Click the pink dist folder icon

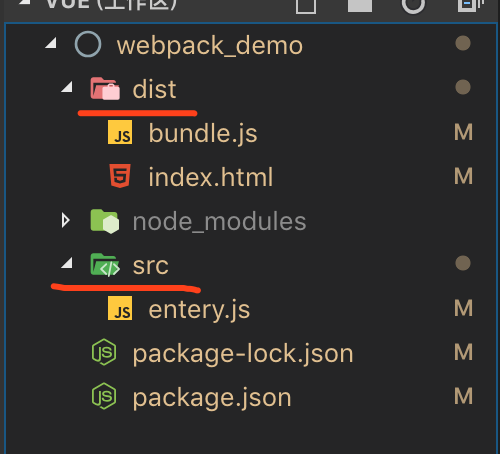[x=105, y=89]
